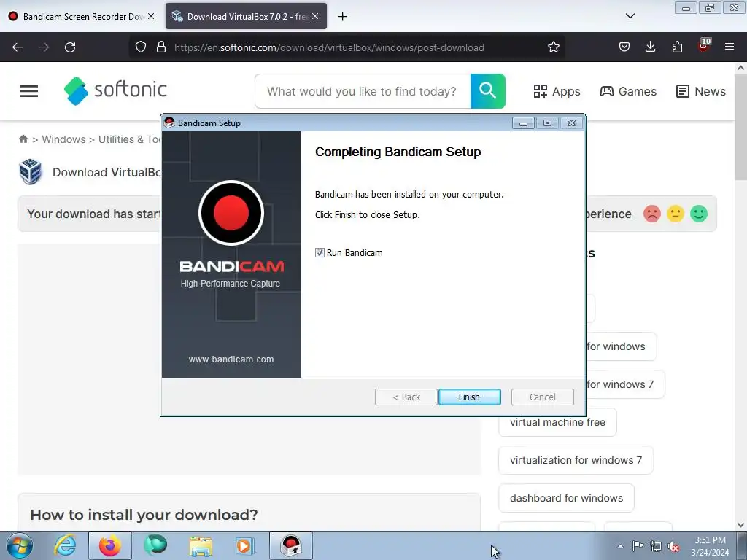This screenshot has height=560, width=747.
Task: Rate experience with the red sad face
Action: pos(651,214)
